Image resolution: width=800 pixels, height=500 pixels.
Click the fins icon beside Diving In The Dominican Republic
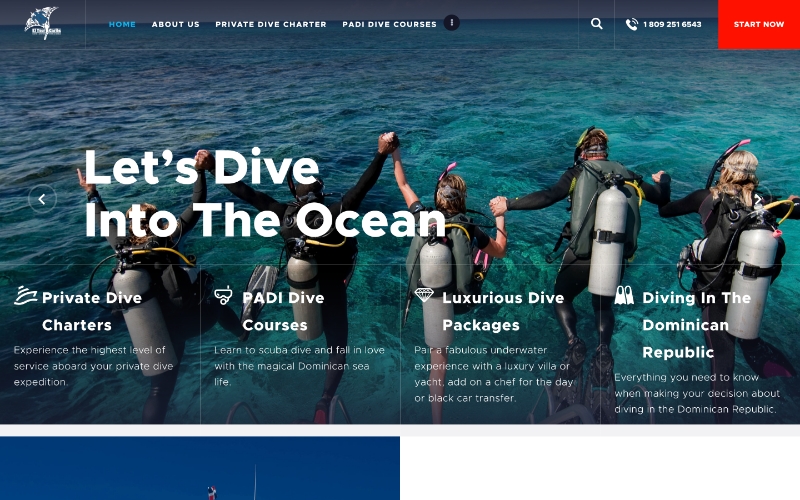click(x=624, y=296)
